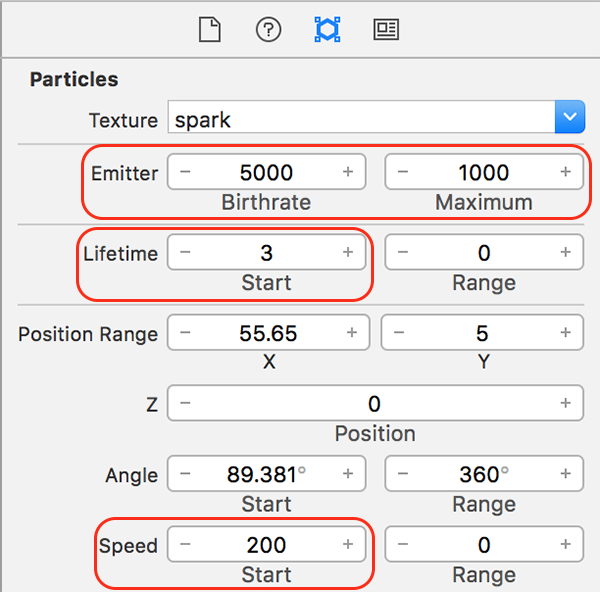Viewport: 600px width, 592px height.
Task: Decrease Emitter Maximum with minus button
Action: tap(403, 171)
